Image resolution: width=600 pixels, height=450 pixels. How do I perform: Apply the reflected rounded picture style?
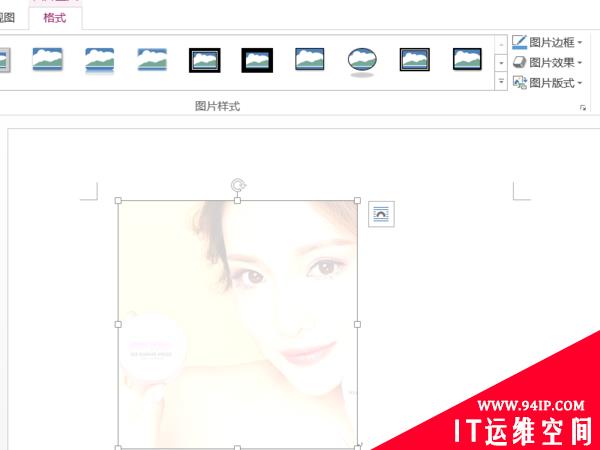coord(99,60)
